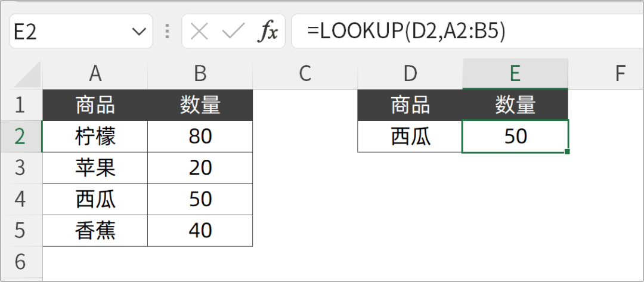
Task: Click the cancel X icon in formula bar
Action: (199, 31)
